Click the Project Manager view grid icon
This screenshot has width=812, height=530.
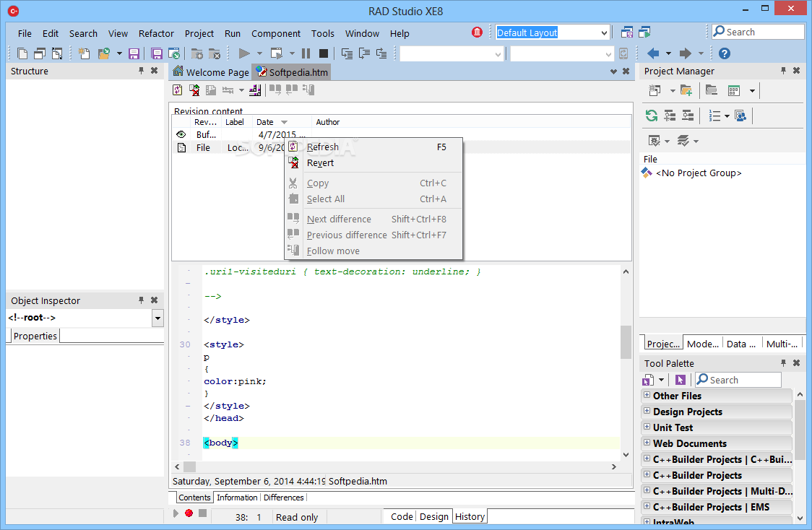[x=734, y=90]
